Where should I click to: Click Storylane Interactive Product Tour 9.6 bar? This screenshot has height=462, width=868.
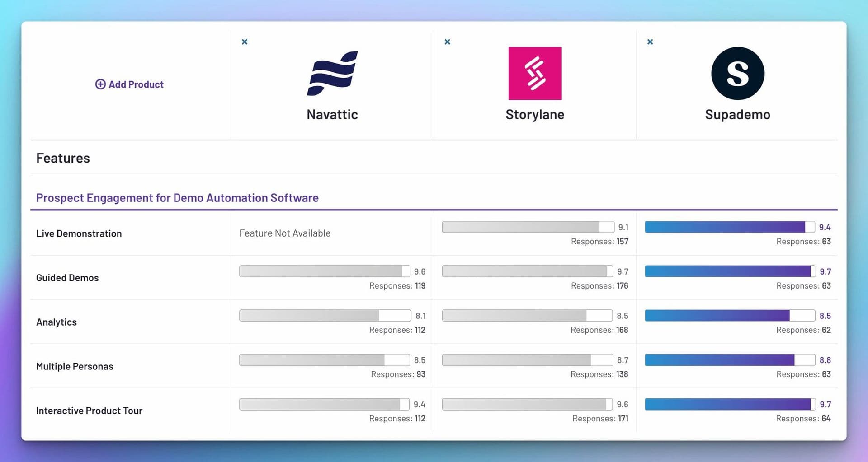pyautogui.click(x=528, y=404)
